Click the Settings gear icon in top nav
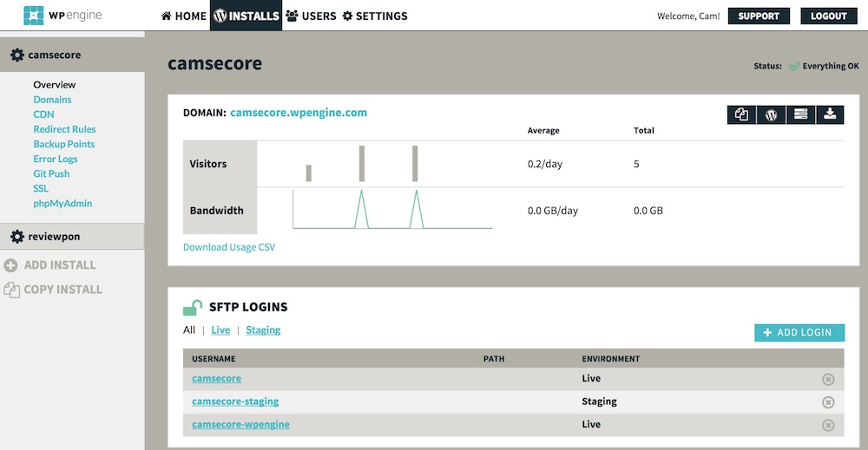 pyautogui.click(x=348, y=16)
